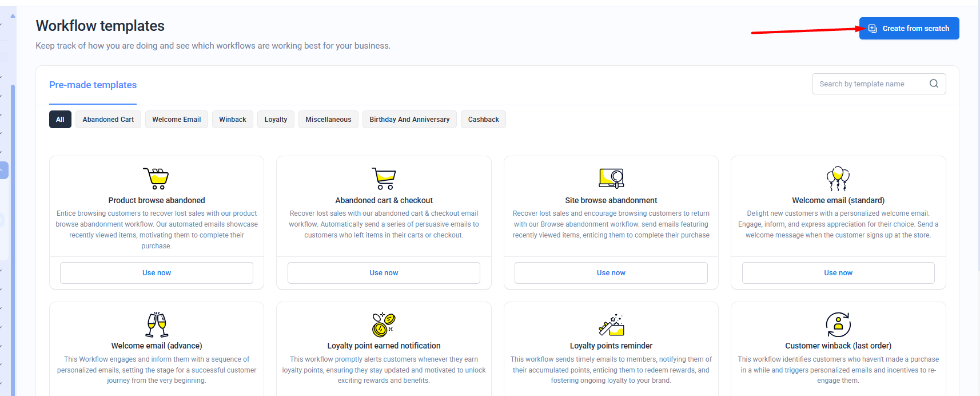Show Birthday And Anniversary templates
Image resolution: width=980 pixels, height=396 pixels.
pos(409,120)
